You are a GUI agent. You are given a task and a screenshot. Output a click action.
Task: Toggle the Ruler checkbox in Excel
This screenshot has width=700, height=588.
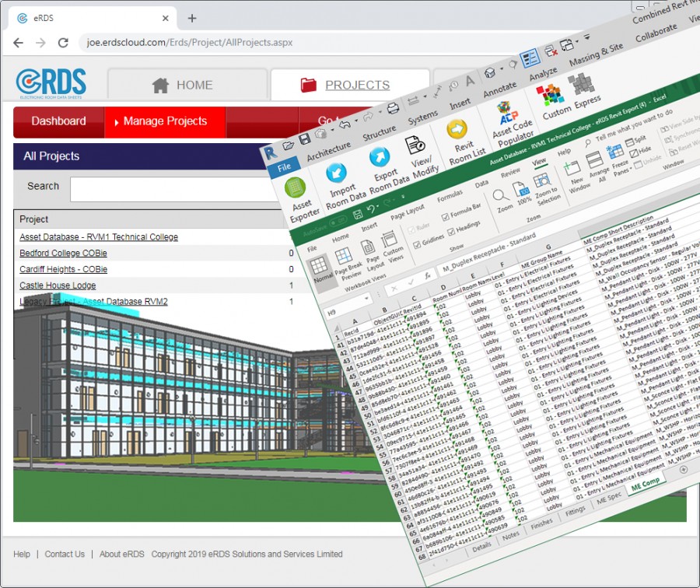(411, 230)
